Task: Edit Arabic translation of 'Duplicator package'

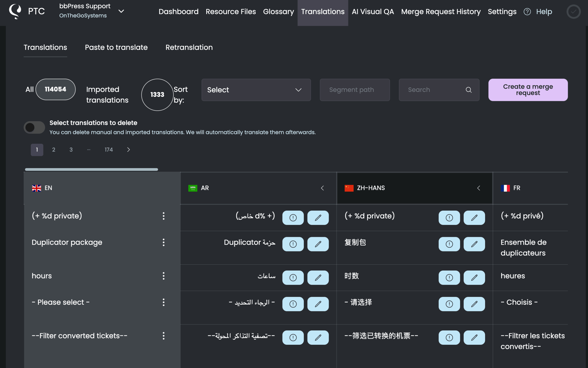Action: pos(318,244)
